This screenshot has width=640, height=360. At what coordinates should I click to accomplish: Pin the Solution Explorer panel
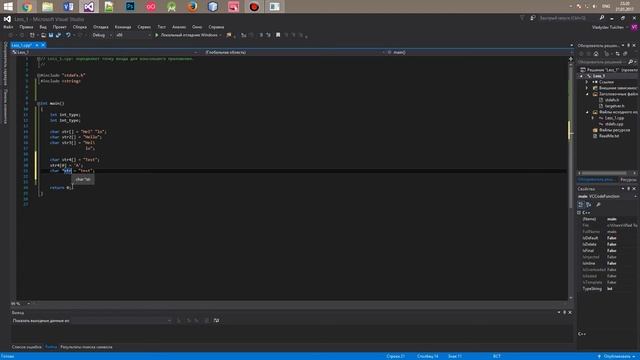(x=629, y=45)
